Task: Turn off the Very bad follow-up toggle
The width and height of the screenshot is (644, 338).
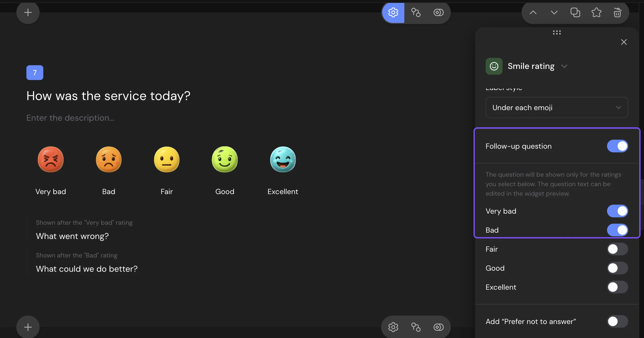Action: coord(617,211)
